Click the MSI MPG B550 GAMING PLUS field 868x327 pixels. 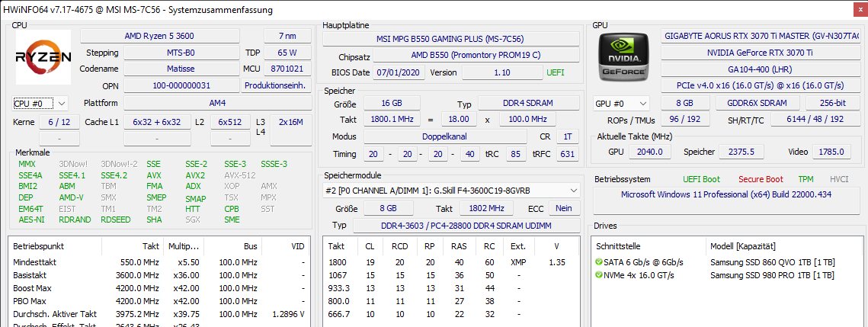[451, 40]
